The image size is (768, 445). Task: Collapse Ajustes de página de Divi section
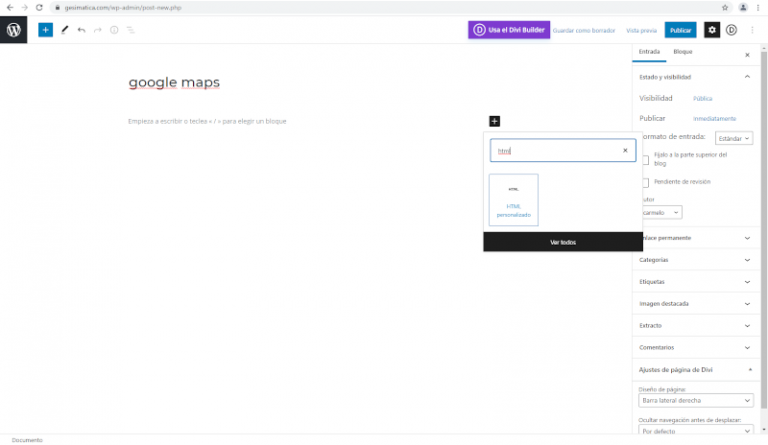(695, 370)
